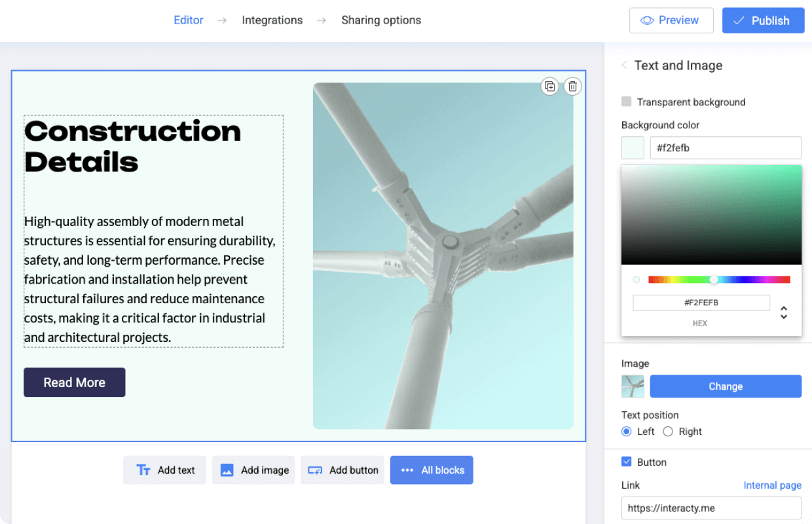Click the back arrow beside Text and Image

(624, 65)
